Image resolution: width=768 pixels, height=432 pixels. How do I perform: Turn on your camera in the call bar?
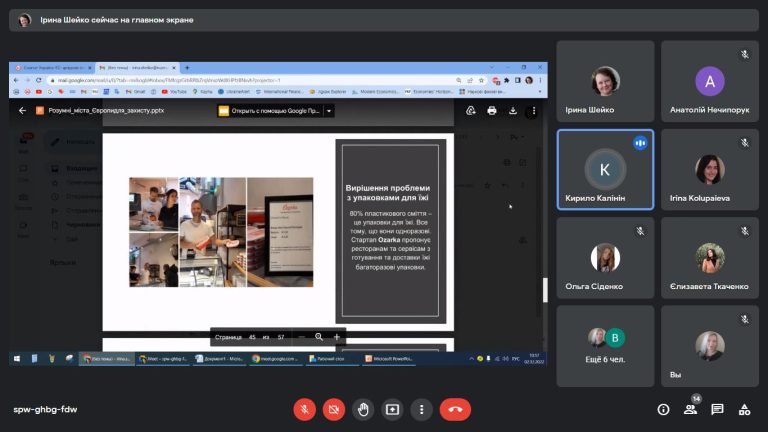click(334, 409)
